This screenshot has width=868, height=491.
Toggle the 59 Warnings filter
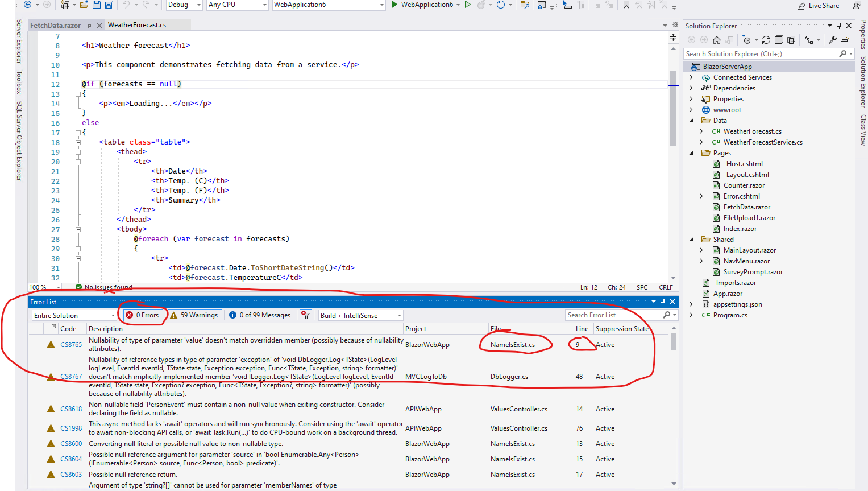[x=194, y=315]
